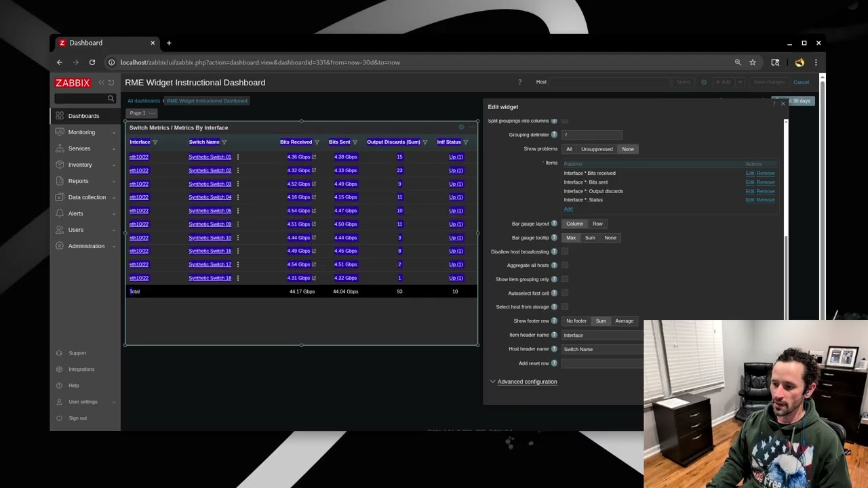
Task: Filter the Switch Name column
Action: [224, 142]
